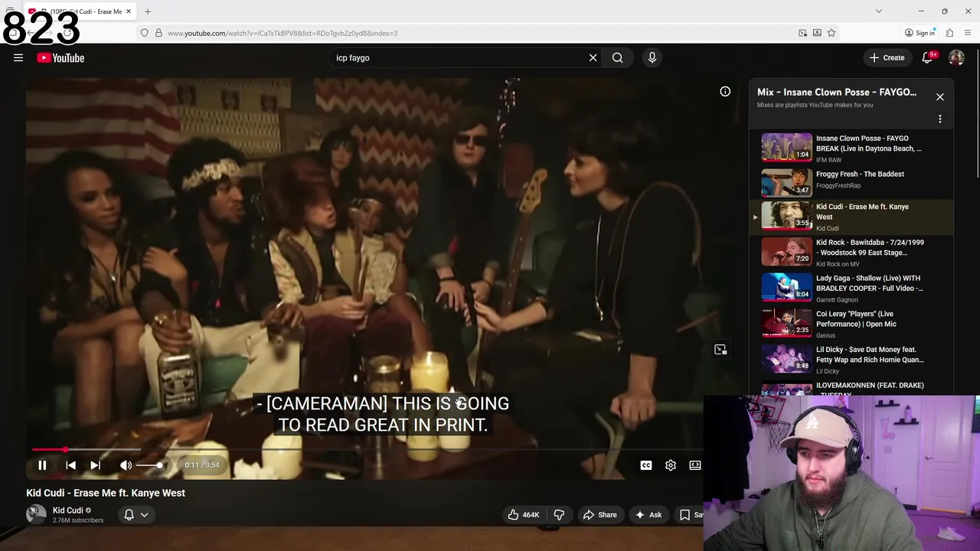980x551 pixels.
Task: Show video info card icon
Action: point(725,91)
